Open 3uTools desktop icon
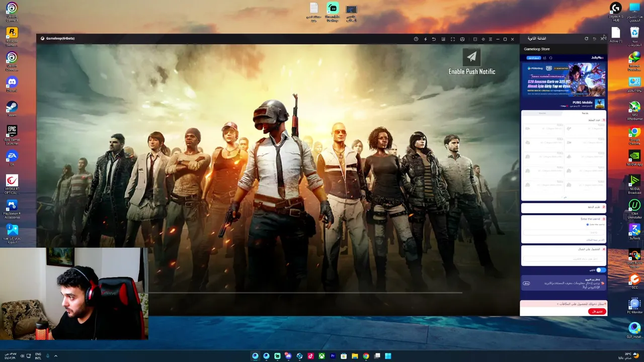Image resolution: width=644 pixels, height=362 pixels. 634,232
